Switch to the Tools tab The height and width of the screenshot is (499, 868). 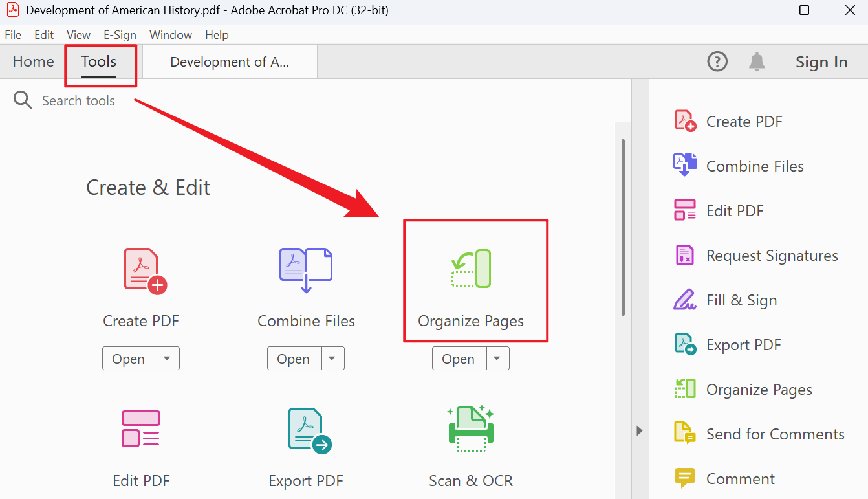pos(99,62)
